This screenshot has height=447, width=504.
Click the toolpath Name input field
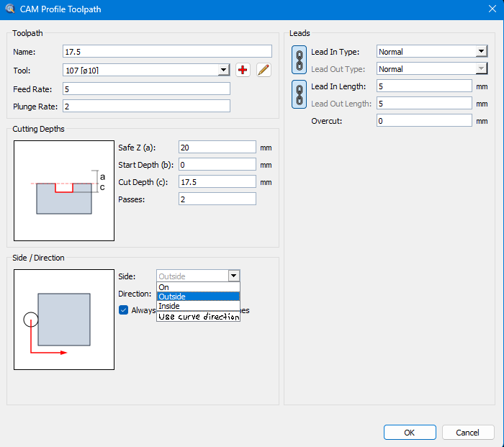[x=167, y=51]
